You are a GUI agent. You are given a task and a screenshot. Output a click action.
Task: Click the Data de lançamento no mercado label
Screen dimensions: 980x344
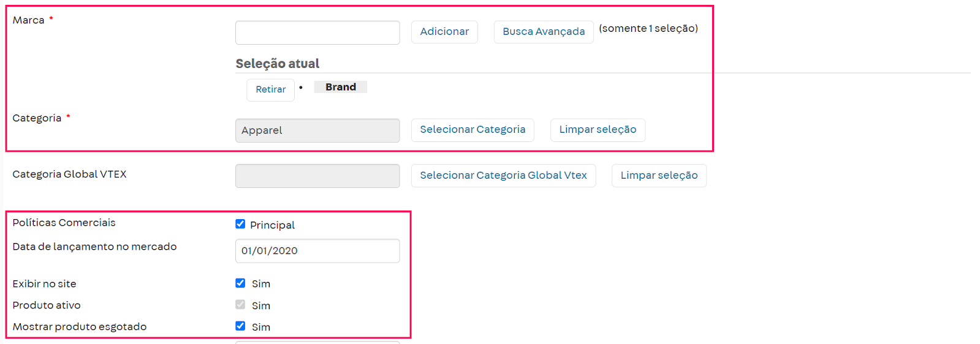[94, 247]
